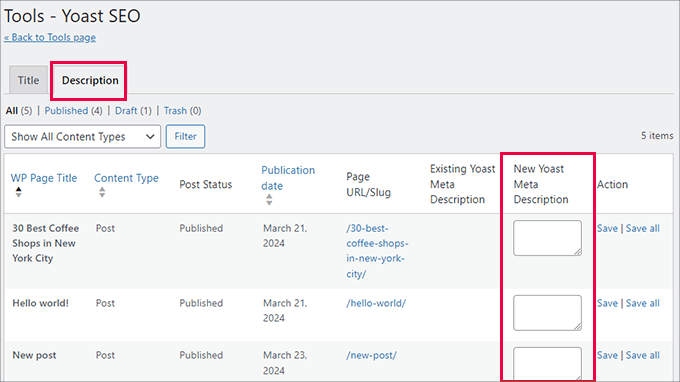
Task: Click 'March 23, 2024' publication date
Action: 285,363
